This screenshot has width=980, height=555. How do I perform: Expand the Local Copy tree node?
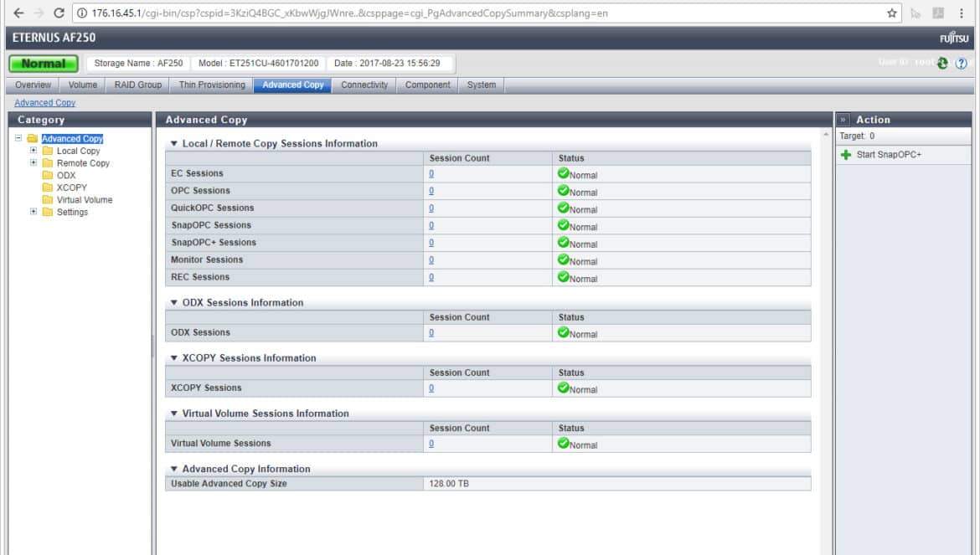34,151
